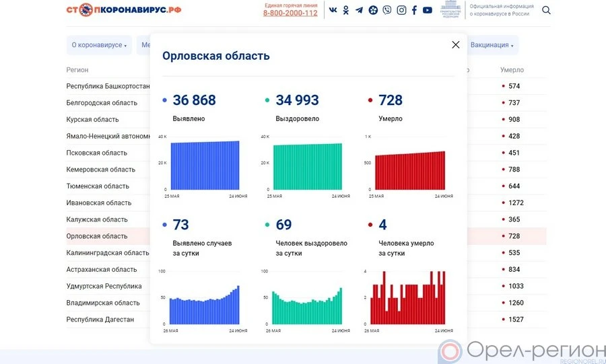The image size is (606, 364).
Task: Open the YouTube channel icon
Action: tap(428, 10)
